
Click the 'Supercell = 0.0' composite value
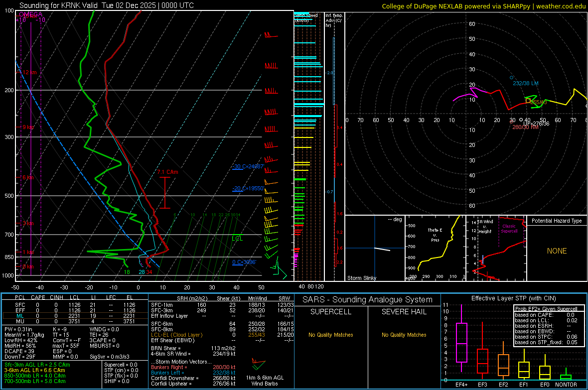point(121,365)
